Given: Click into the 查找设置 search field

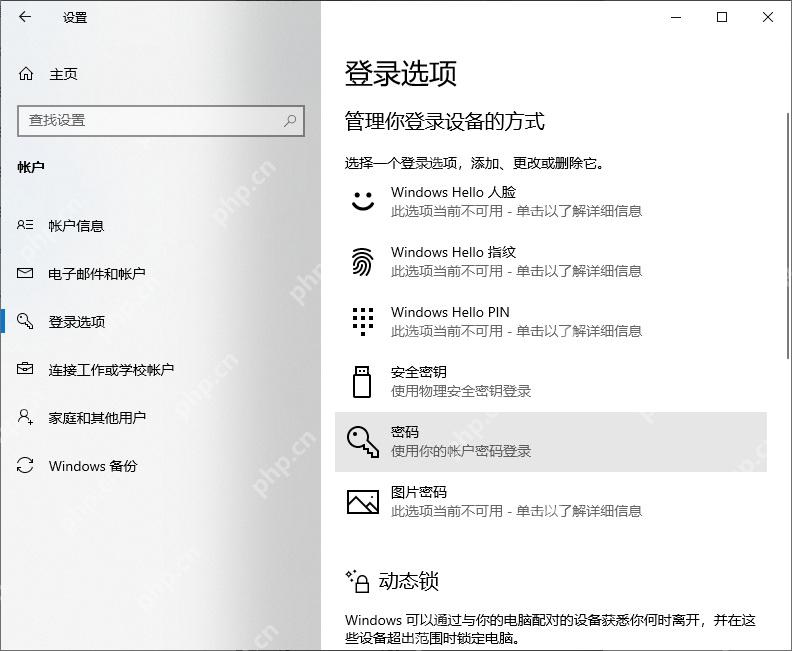Looking at the screenshot, I should coord(161,121).
